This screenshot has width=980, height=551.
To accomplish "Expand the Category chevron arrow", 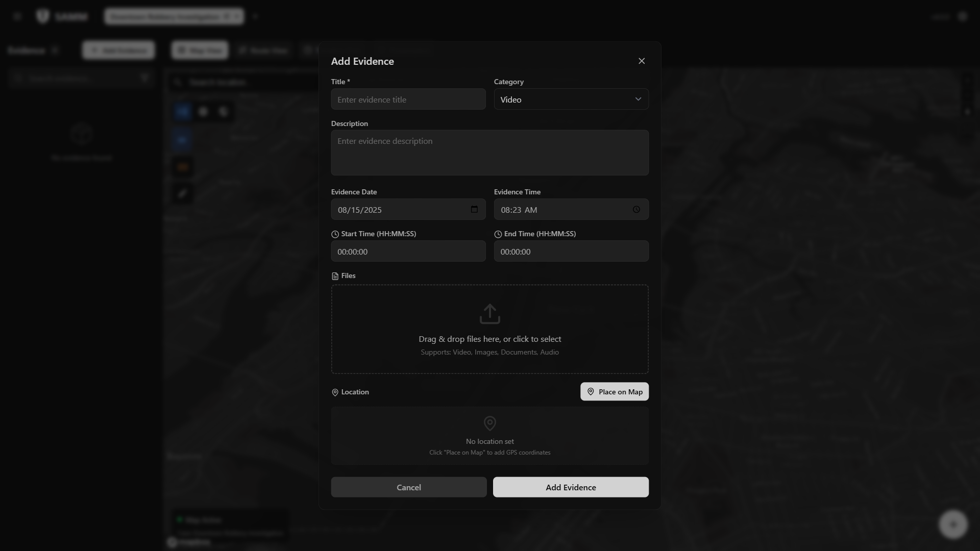I will [638, 99].
